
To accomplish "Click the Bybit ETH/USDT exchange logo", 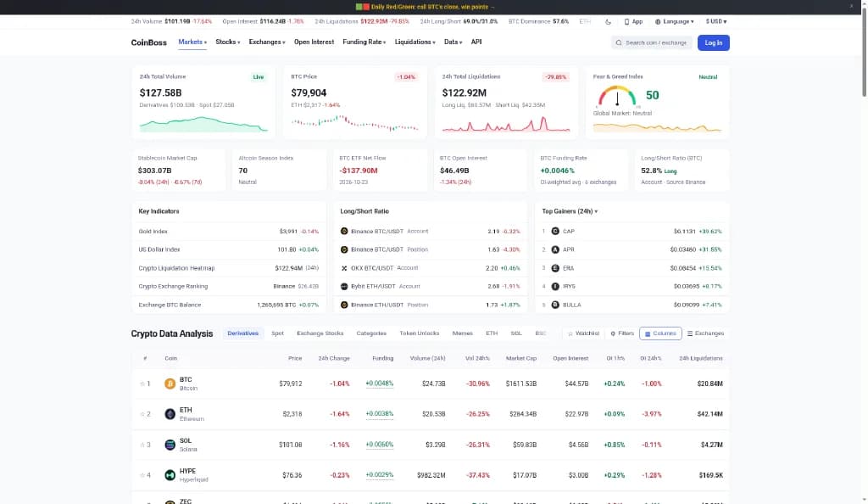I will (x=344, y=286).
